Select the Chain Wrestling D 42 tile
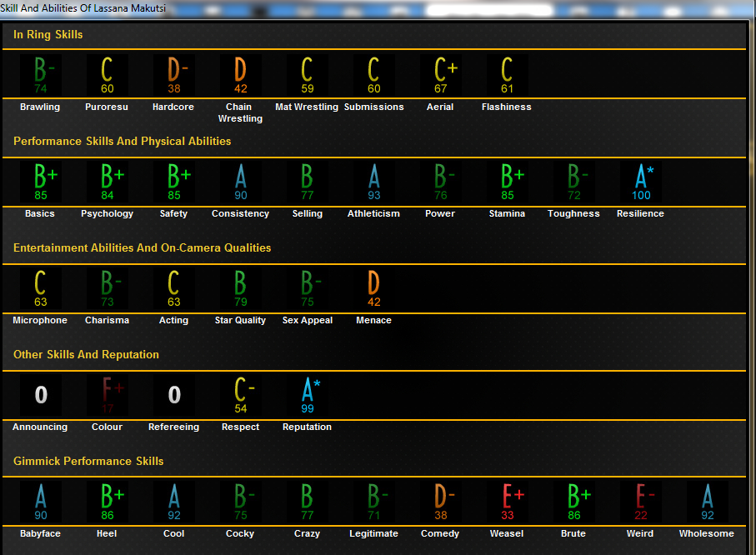The width and height of the screenshot is (756, 555). coord(241,75)
